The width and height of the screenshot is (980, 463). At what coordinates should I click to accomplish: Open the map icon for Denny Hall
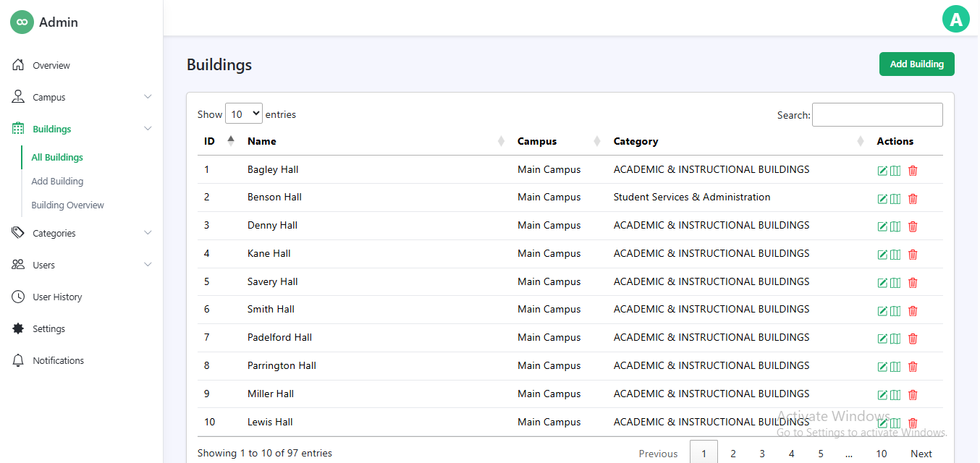(x=895, y=226)
